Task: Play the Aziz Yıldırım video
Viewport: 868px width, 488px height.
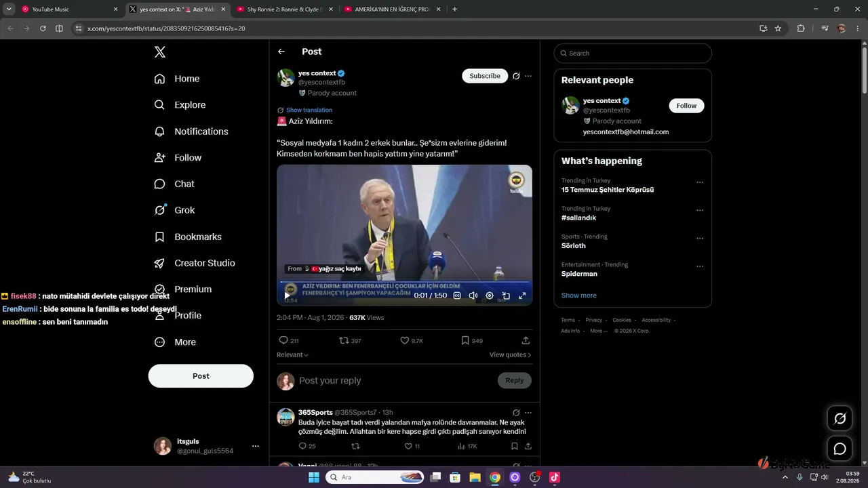Action: (x=288, y=296)
